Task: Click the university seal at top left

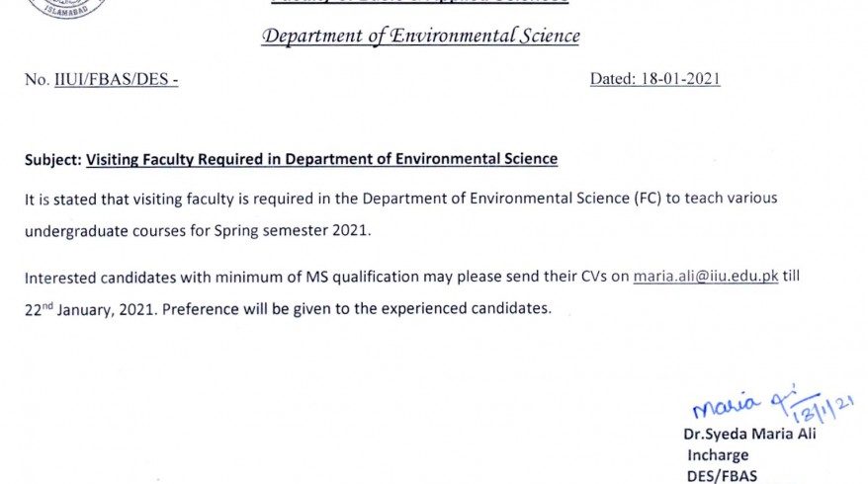Action: pos(66,8)
